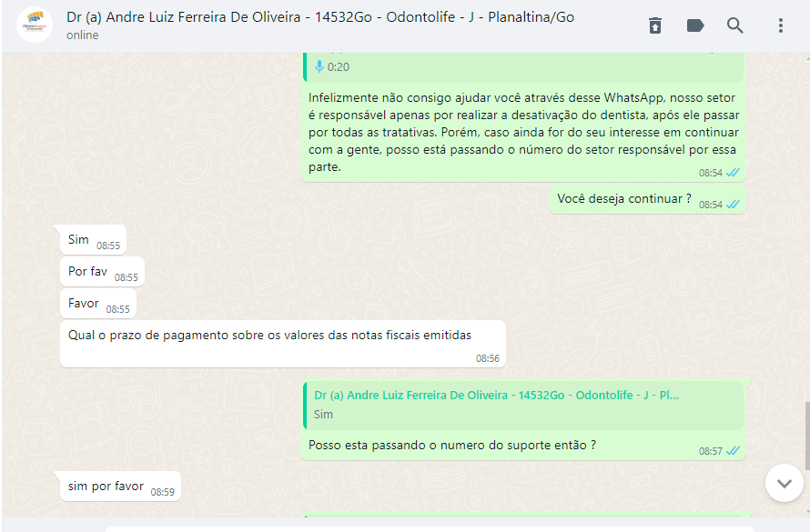The image size is (810, 532).
Task: Click the 'Infelizmente não consigo ajudar' message
Action: pos(523,132)
